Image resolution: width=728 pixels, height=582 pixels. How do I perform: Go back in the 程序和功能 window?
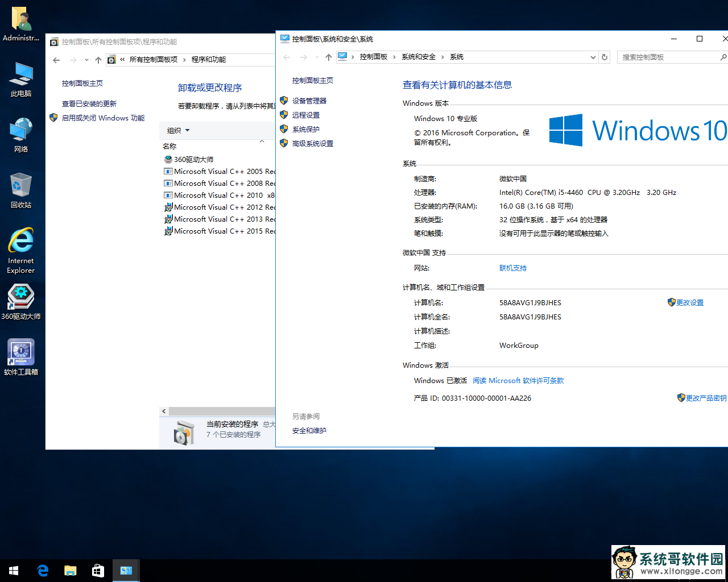tap(56, 60)
